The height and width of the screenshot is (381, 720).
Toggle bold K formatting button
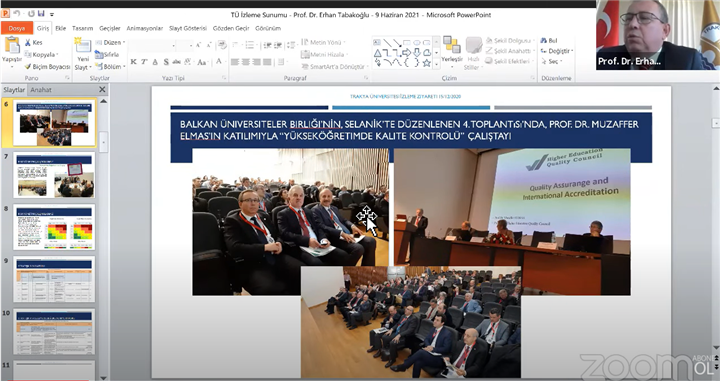point(134,62)
